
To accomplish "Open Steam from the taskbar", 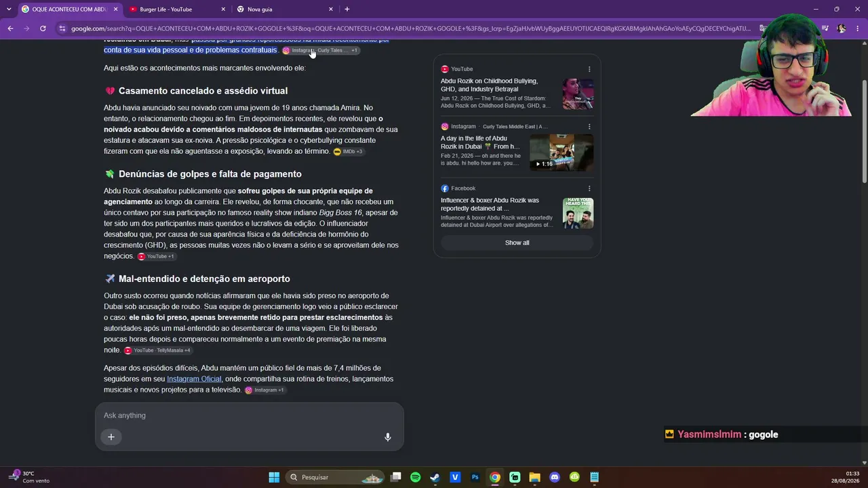I will coord(435,477).
